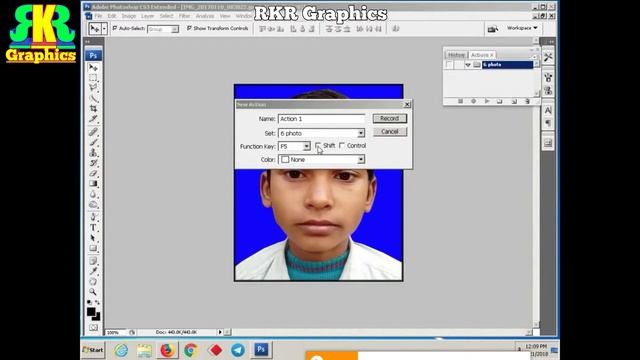Click the foreground color swatch

click(x=91, y=312)
